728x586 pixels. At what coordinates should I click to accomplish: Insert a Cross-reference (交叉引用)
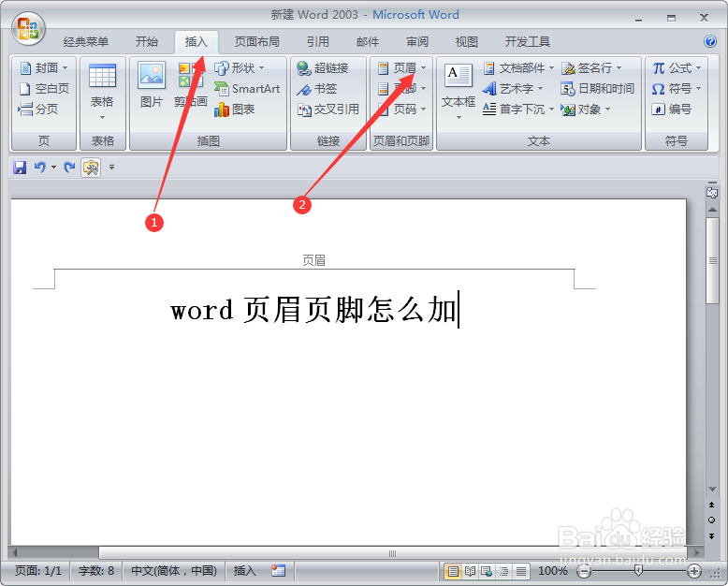pyautogui.click(x=328, y=110)
